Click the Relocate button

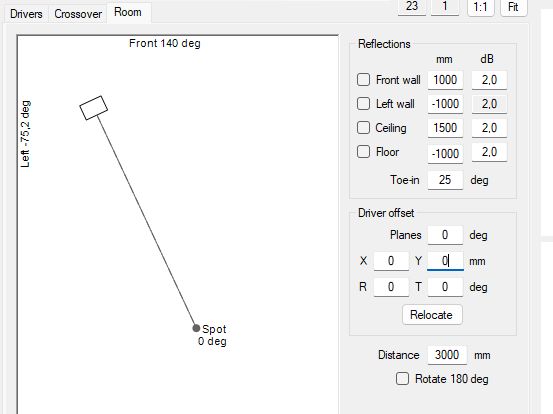point(432,315)
